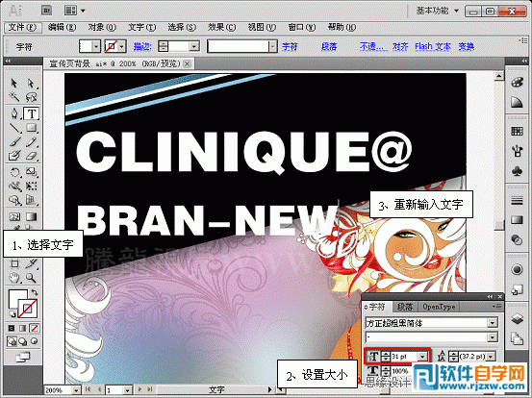Select the Lasso tool
Viewport: 532px width, 398px height.
[x=31, y=97]
